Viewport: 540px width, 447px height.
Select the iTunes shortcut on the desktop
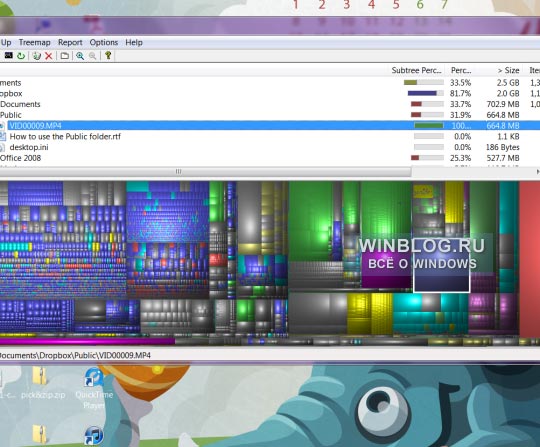(94, 435)
